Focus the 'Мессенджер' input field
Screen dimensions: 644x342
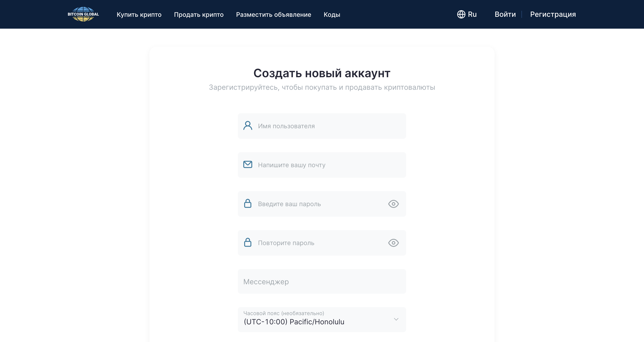coord(322,281)
